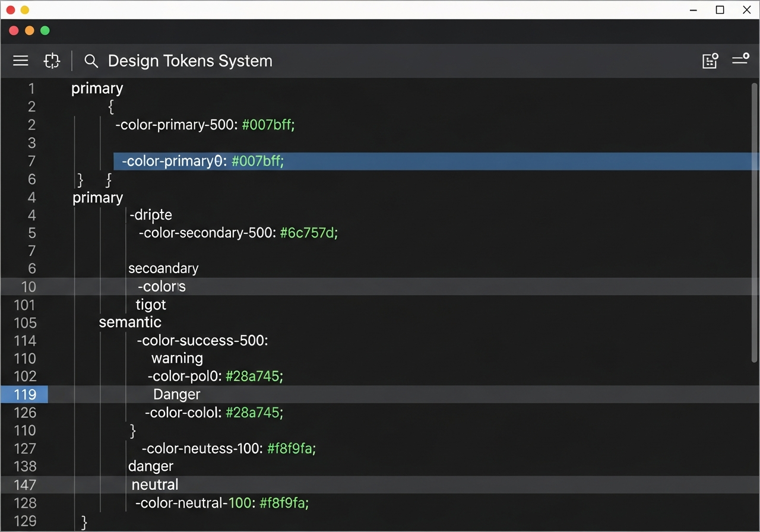Click the neutral line
Viewport: 760px width, 532px height.
[155, 484]
